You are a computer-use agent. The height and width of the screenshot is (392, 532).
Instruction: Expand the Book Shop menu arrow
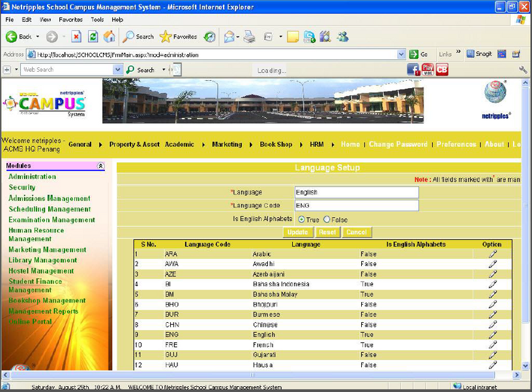[301, 145]
